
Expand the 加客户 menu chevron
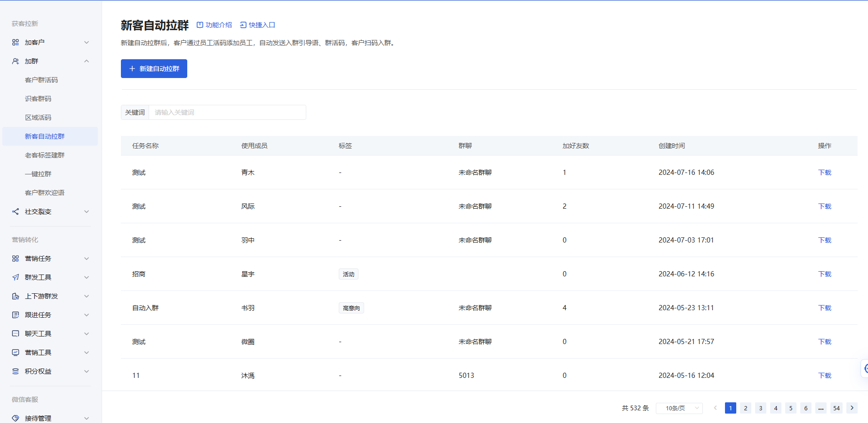click(x=87, y=42)
